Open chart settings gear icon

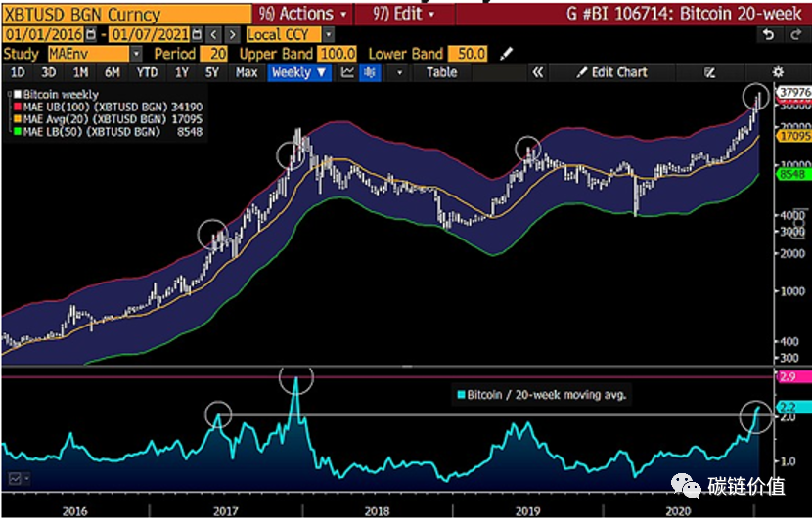click(778, 72)
